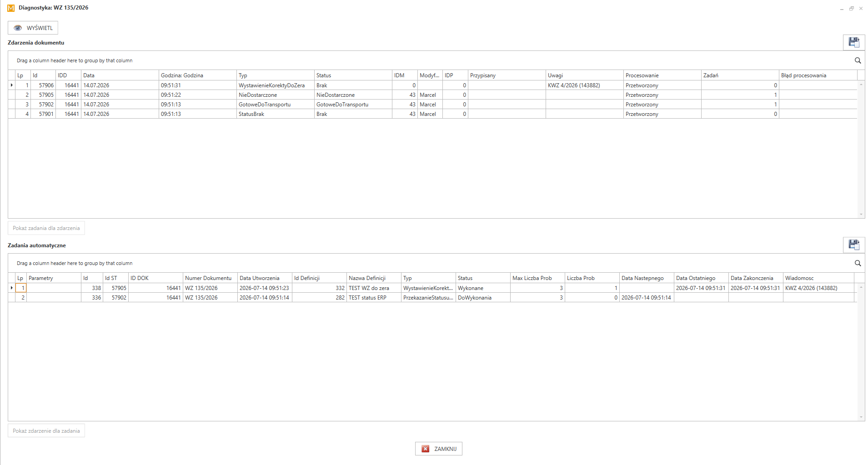Click event Id cell 57901
This screenshot has width=868, height=465.
tap(43, 114)
